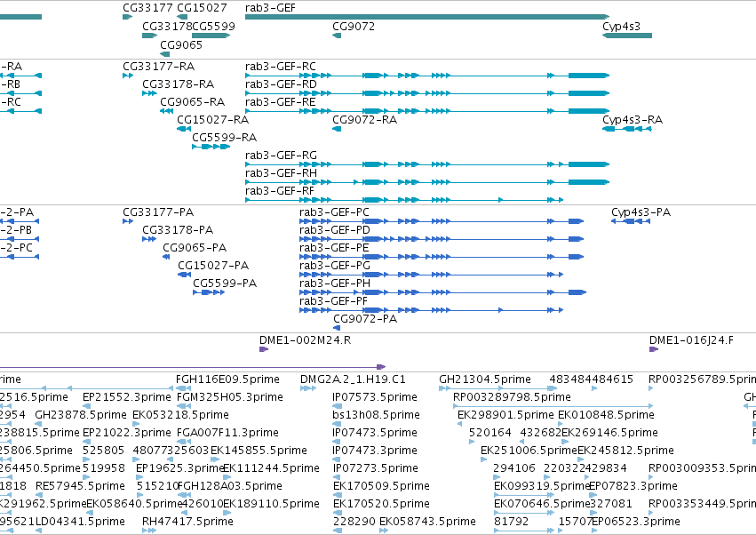The width and height of the screenshot is (756, 535).
Task: Select the LD04341.5prime EST label
Action: pos(80,522)
